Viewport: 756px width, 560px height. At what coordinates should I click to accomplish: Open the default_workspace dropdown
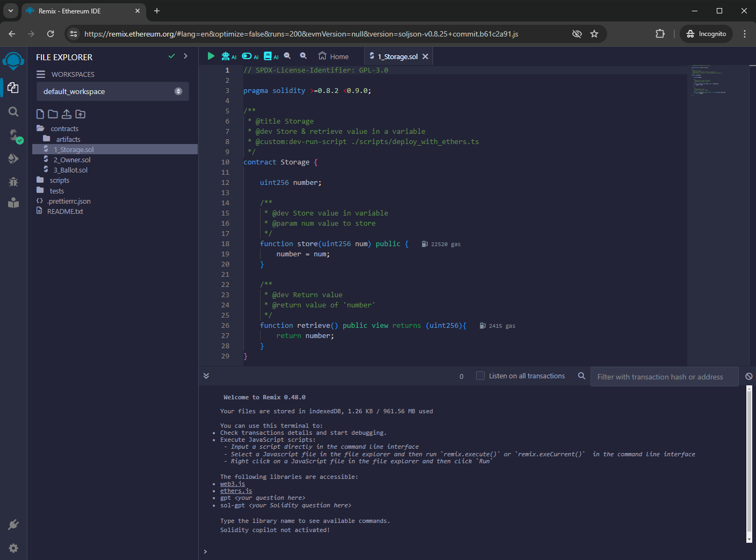[112, 91]
